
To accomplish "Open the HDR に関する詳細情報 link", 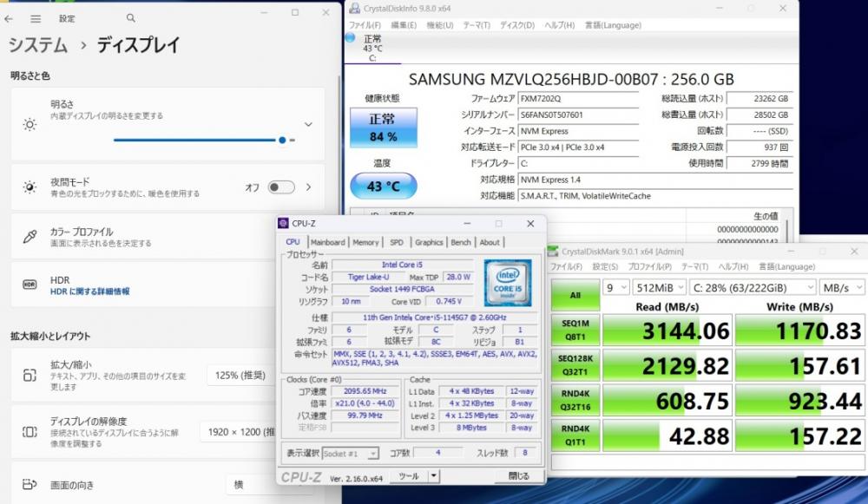I will (x=89, y=291).
